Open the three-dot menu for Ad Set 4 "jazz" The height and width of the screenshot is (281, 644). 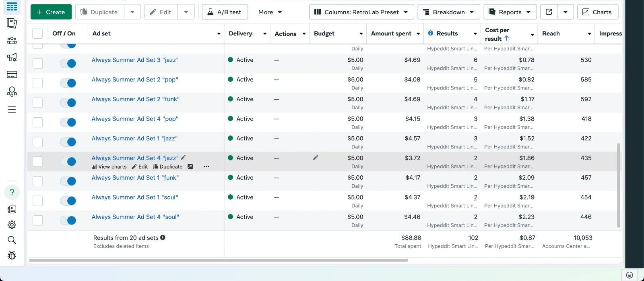[x=206, y=167]
